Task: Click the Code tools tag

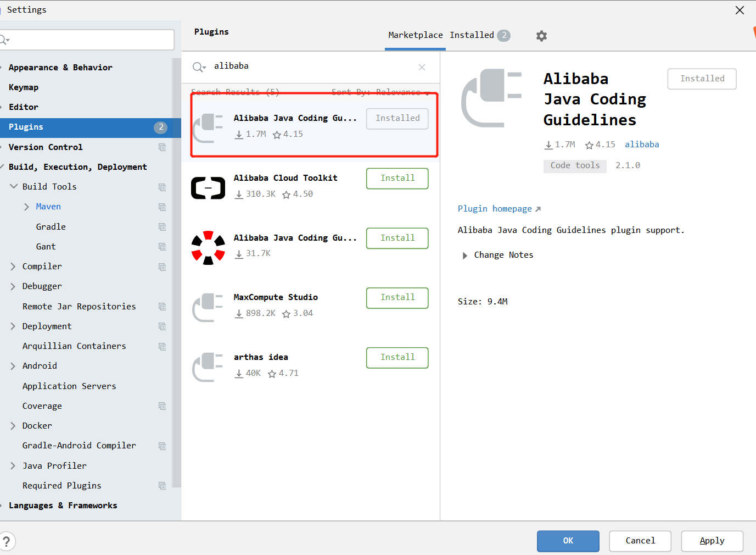Action: click(575, 165)
